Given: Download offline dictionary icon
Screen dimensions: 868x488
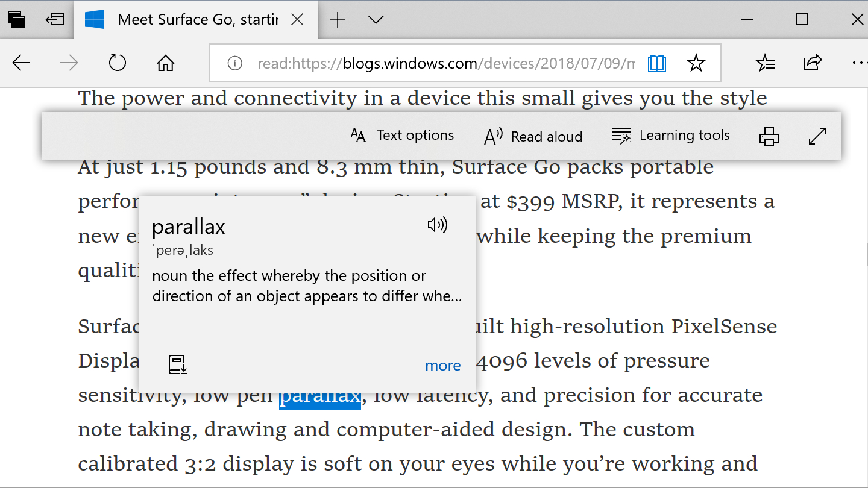Looking at the screenshot, I should [x=178, y=364].
